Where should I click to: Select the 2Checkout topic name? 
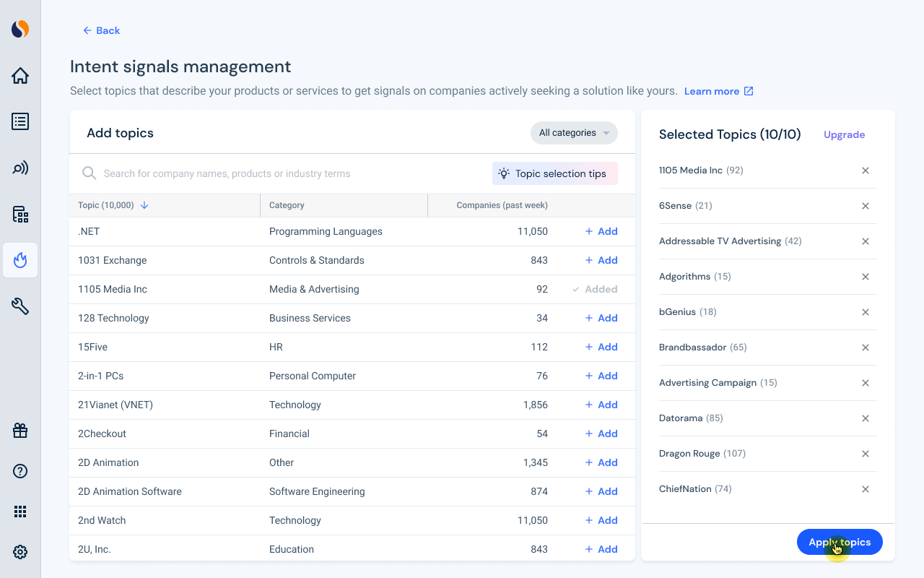[102, 433]
